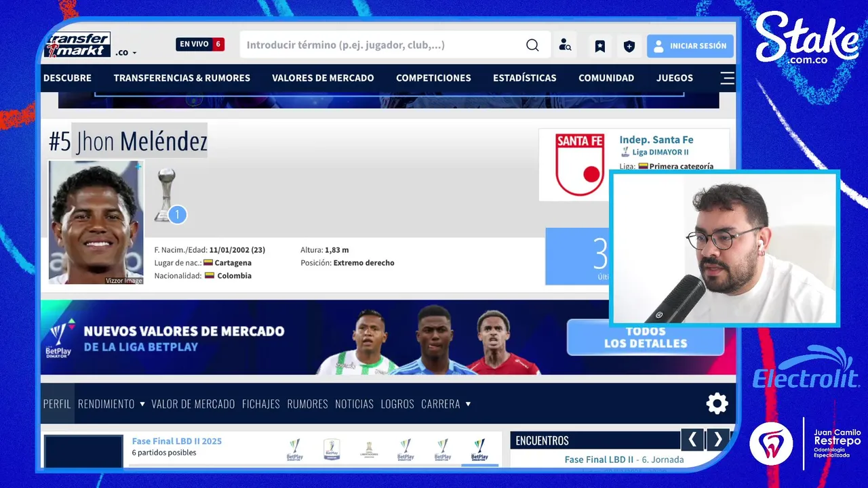Select the PERFIL tab
The width and height of the screenshot is (868, 488).
pyautogui.click(x=57, y=404)
